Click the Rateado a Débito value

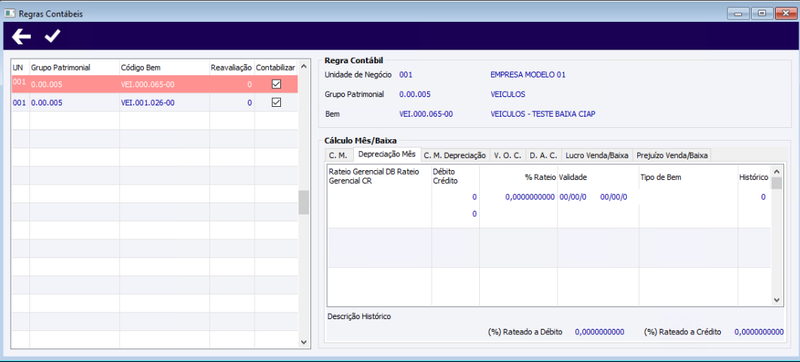coord(599,332)
